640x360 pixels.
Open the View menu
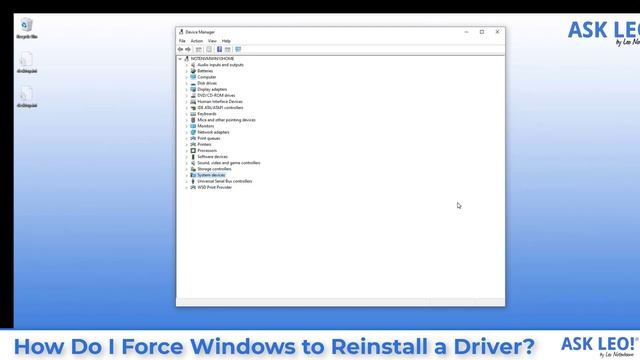coord(212,41)
